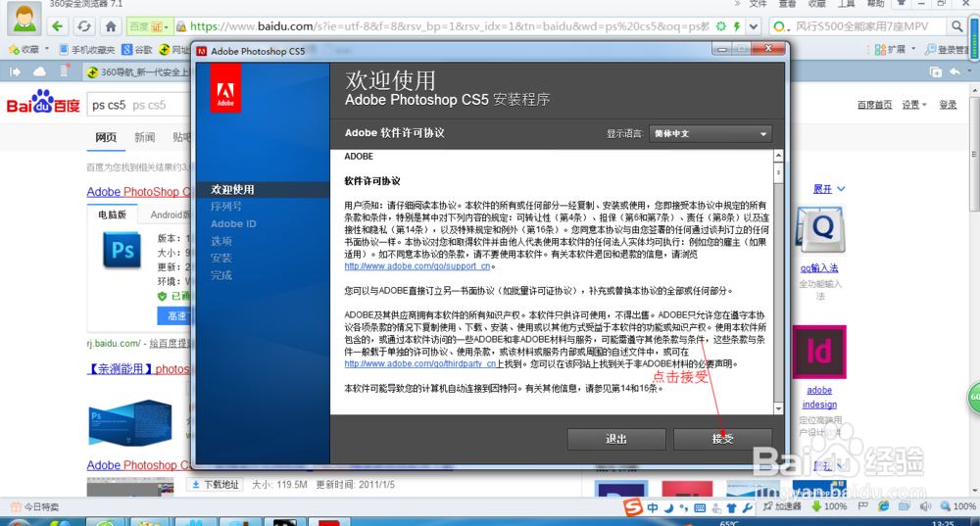Viewport: 980px width, 526px height.
Task: Open 手机收藏夹 bookmark
Action: [x=87, y=49]
